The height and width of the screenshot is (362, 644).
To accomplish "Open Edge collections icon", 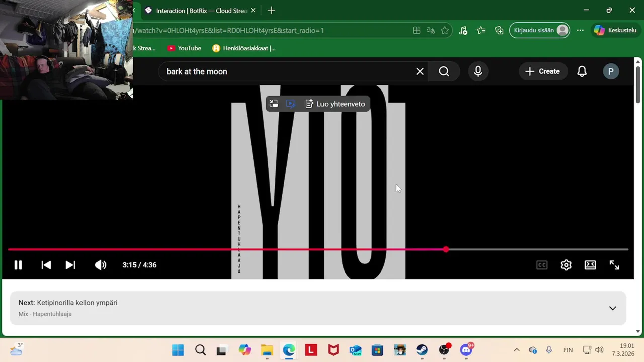I will click(499, 30).
